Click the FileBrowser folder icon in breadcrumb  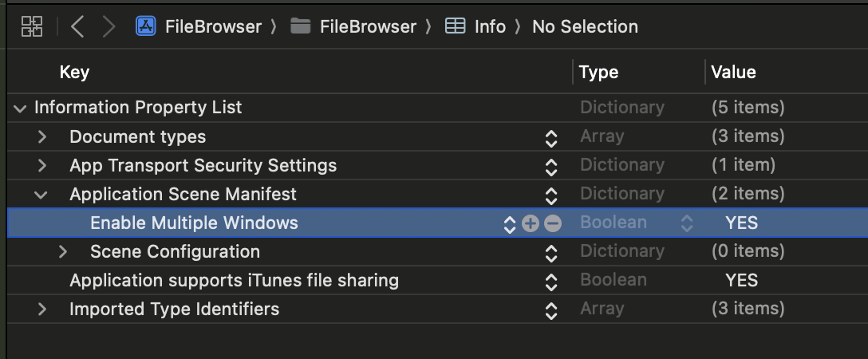tap(300, 26)
